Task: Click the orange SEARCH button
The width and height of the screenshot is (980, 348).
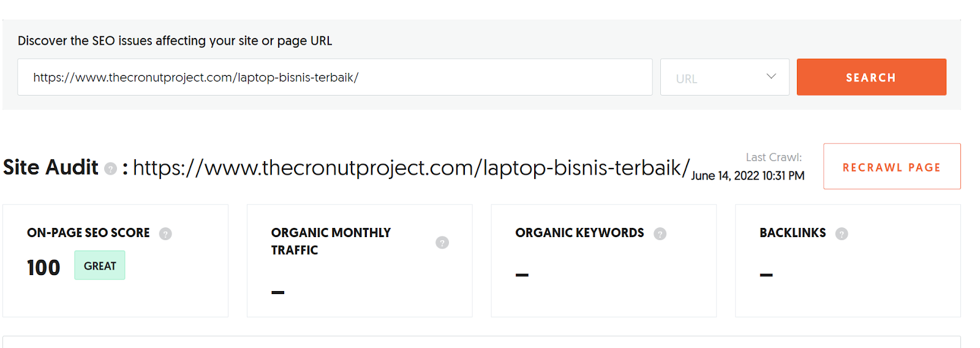Action: coord(871,77)
